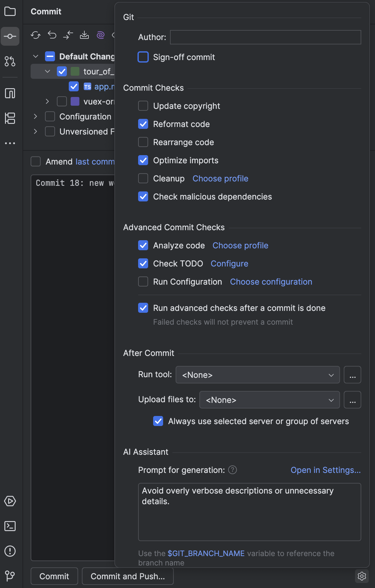Click Choose configuration link
The height and width of the screenshot is (588, 375).
[271, 281]
